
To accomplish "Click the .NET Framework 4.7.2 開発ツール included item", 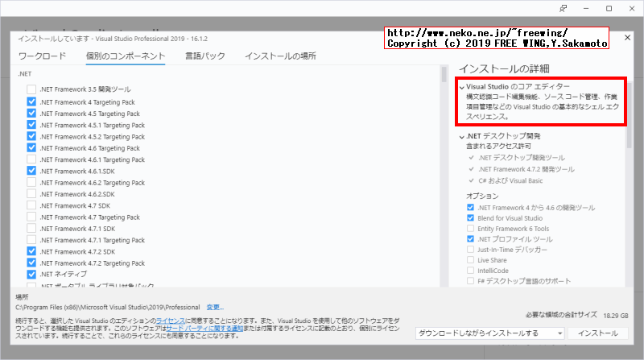I will (x=526, y=169).
